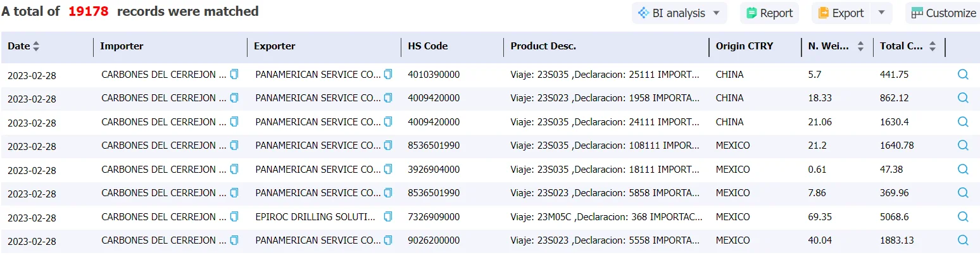Open details magnifier for the 5068.6 total row

(x=963, y=216)
